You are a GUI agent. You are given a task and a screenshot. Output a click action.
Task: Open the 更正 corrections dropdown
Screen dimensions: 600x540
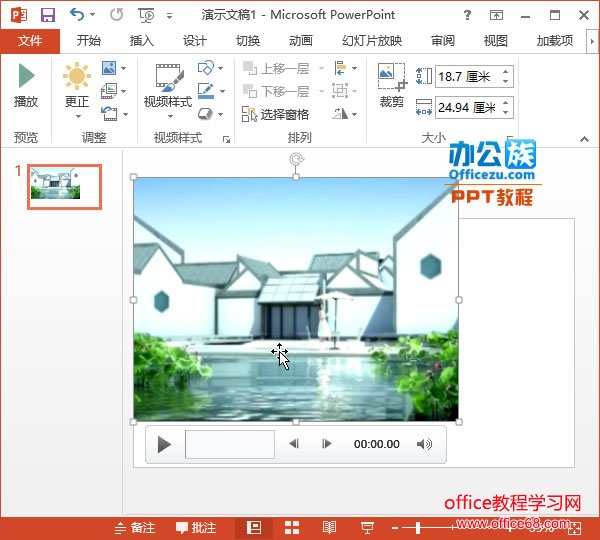click(77, 90)
